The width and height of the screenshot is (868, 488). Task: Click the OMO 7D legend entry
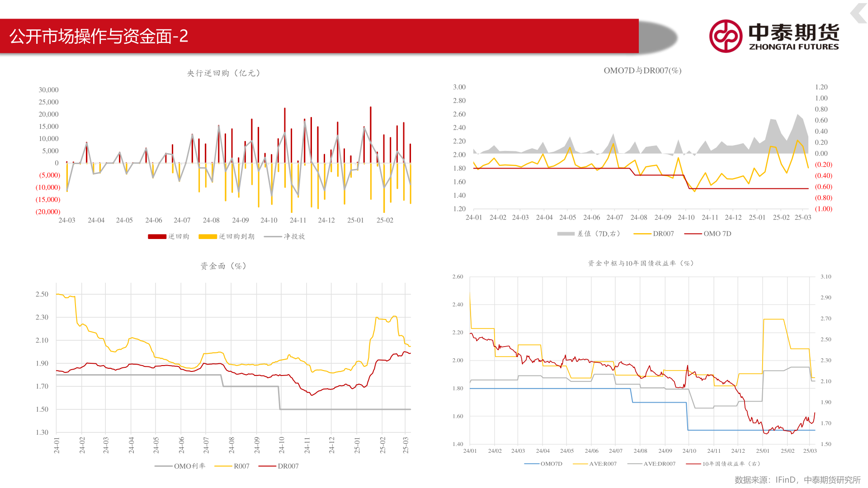(717, 234)
